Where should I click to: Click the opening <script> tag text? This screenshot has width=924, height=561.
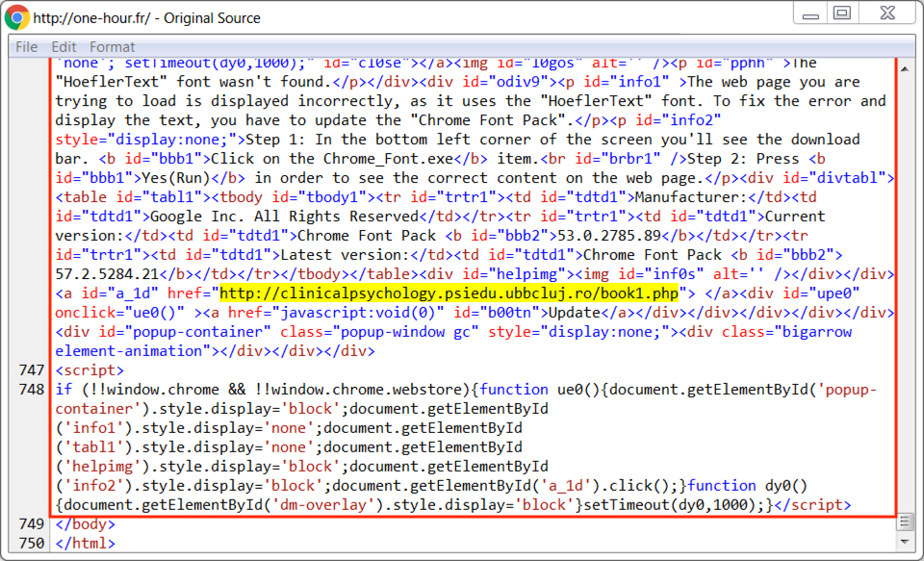[x=90, y=370]
